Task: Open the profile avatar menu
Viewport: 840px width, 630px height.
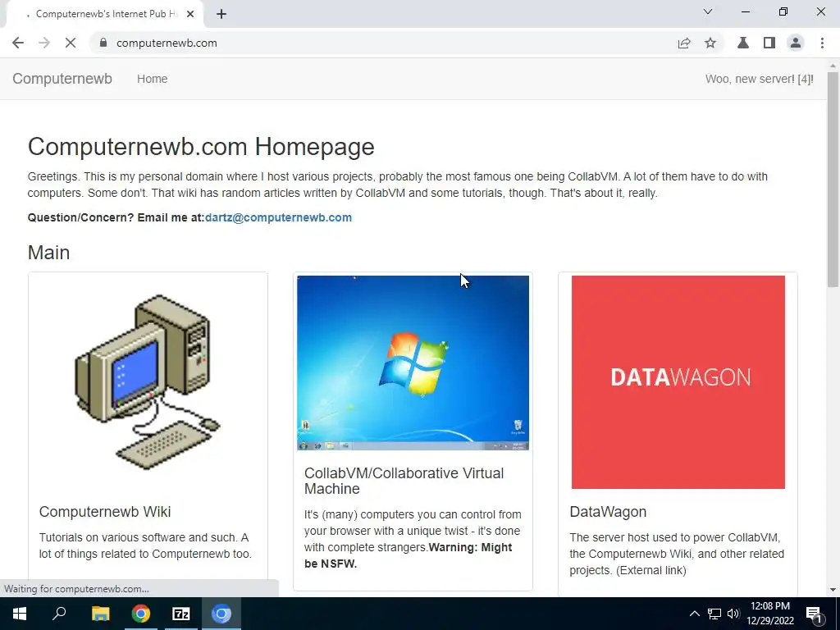Action: 796,43
